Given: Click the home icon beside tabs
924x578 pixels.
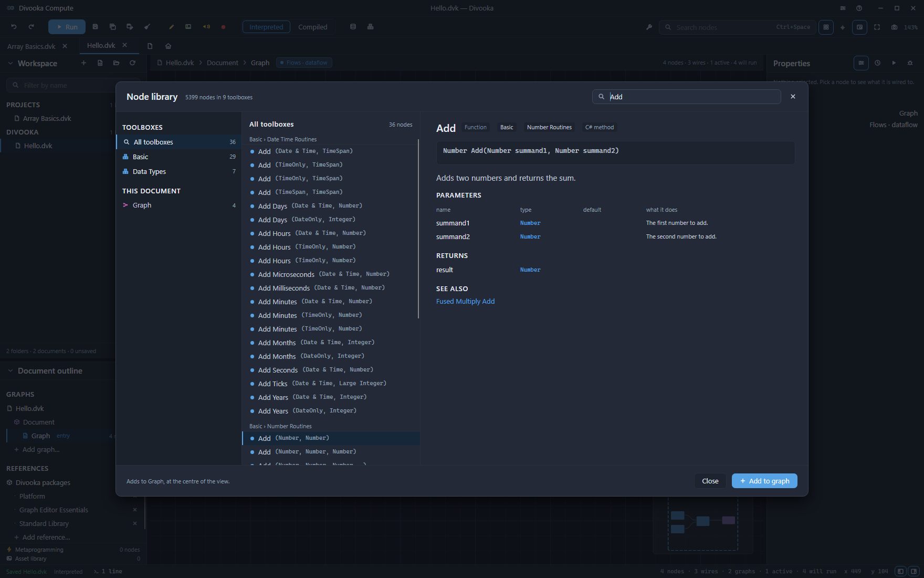Looking at the screenshot, I should [x=168, y=46].
